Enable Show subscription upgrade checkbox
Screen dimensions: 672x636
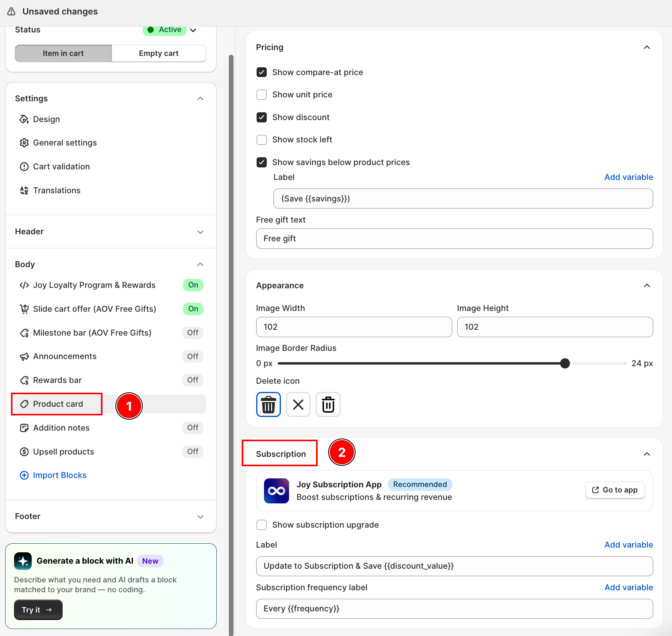tap(262, 525)
